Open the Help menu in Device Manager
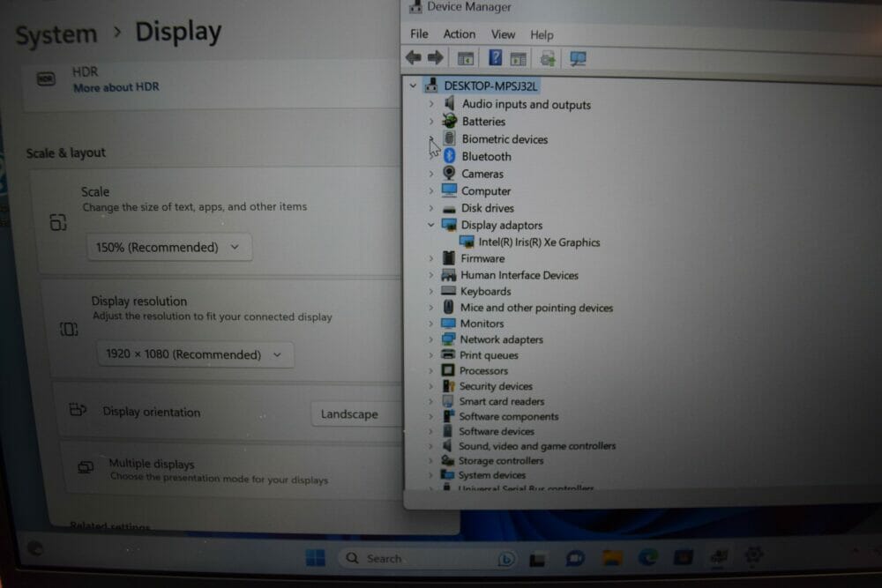Image resolution: width=882 pixels, height=588 pixels. 542,35
